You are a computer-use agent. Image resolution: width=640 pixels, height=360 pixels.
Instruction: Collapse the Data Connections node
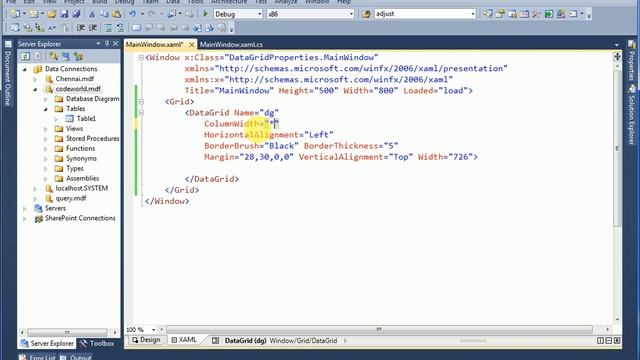[25, 69]
